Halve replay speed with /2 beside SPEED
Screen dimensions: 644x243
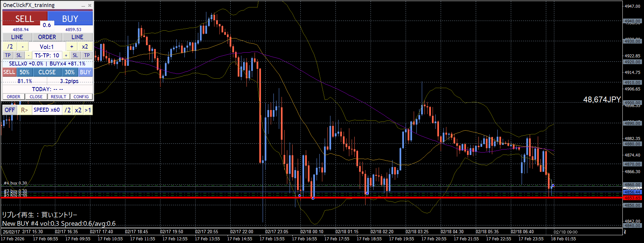coord(68,110)
